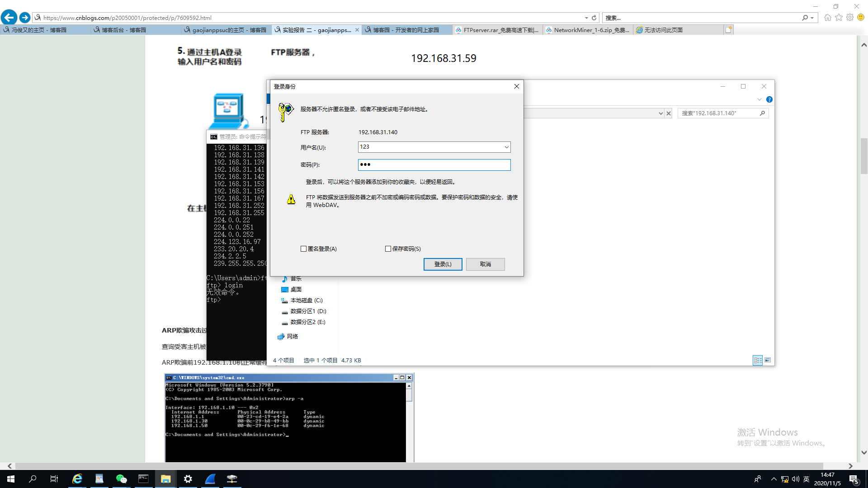Open IE tools gear icon

tap(850, 18)
